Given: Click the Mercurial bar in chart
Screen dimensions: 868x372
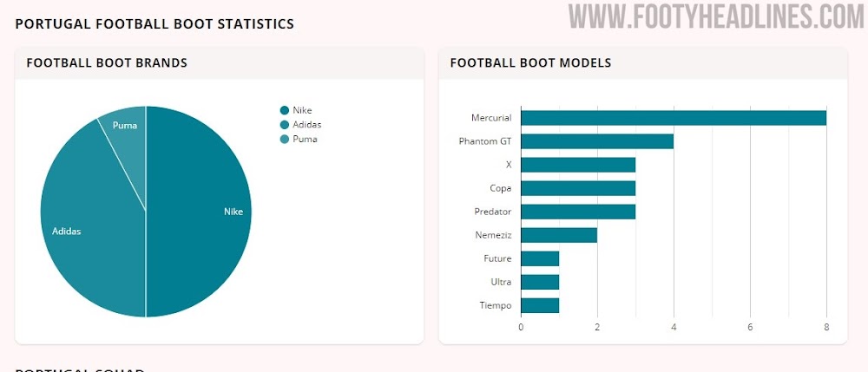Looking at the screenshot, I should click(673, 118).
